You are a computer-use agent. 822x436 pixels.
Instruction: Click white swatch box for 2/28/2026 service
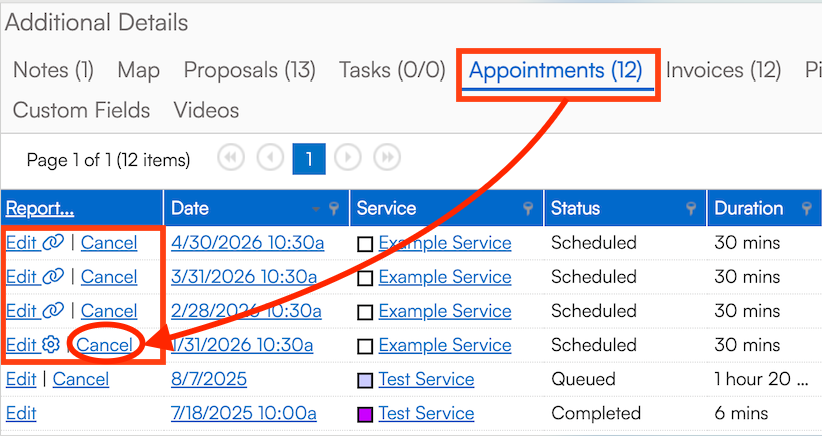click(365, 312)
